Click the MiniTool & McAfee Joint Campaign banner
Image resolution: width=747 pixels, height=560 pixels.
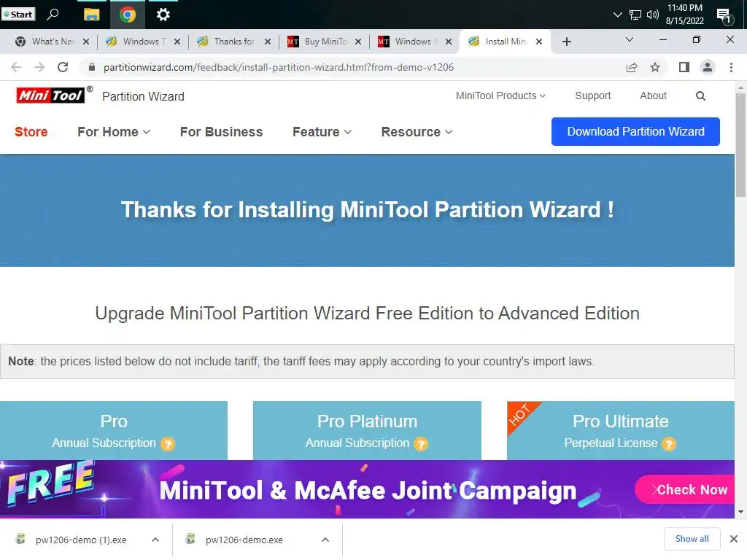click(x=368, y=490)
